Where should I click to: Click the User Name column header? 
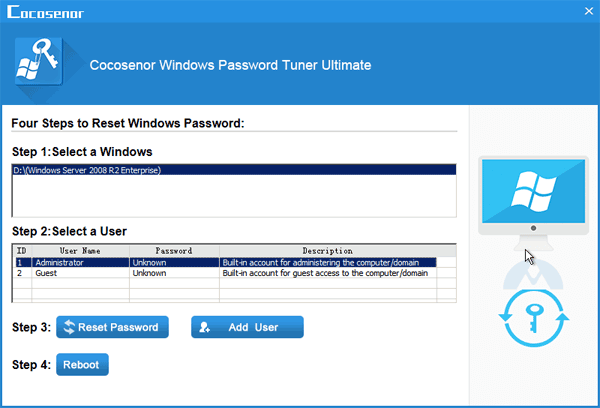80,251
